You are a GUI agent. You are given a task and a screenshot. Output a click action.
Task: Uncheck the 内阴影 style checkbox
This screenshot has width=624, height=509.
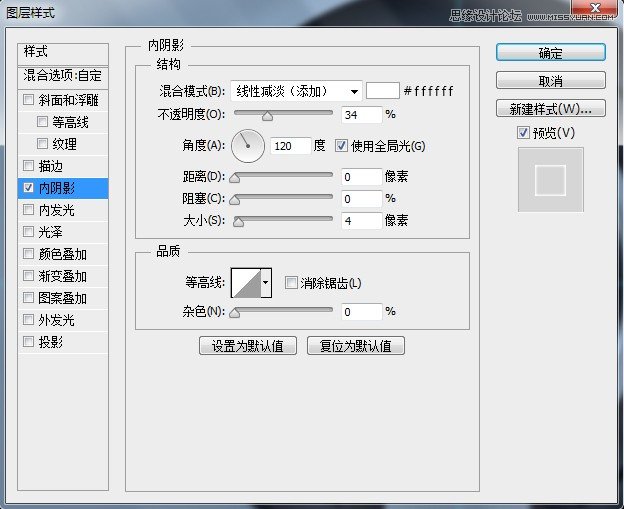click(x=28, y=187)
